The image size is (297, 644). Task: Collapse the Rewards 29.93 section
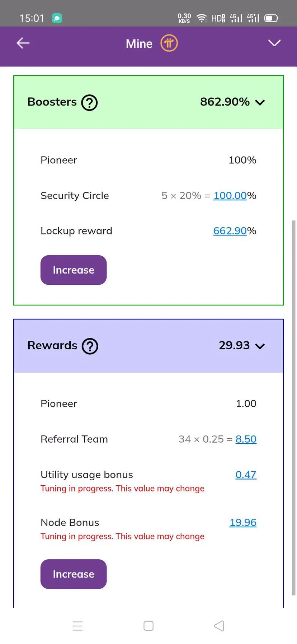click(x=260, y=346)
